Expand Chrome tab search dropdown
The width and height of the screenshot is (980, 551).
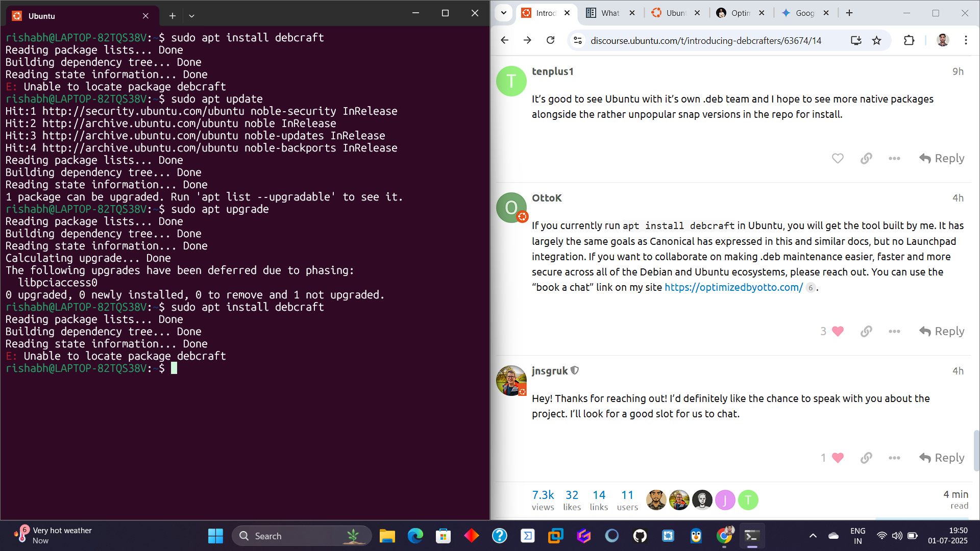pos(504,13)
